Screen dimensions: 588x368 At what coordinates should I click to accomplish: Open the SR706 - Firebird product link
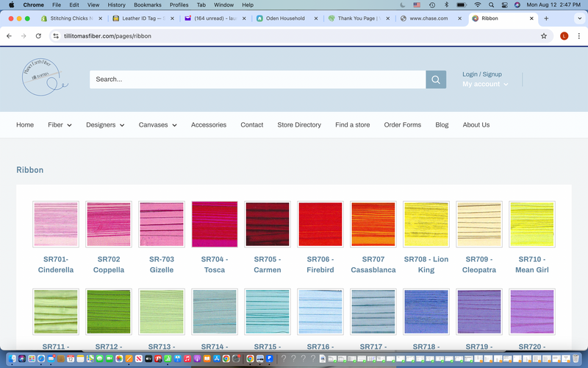320,264
